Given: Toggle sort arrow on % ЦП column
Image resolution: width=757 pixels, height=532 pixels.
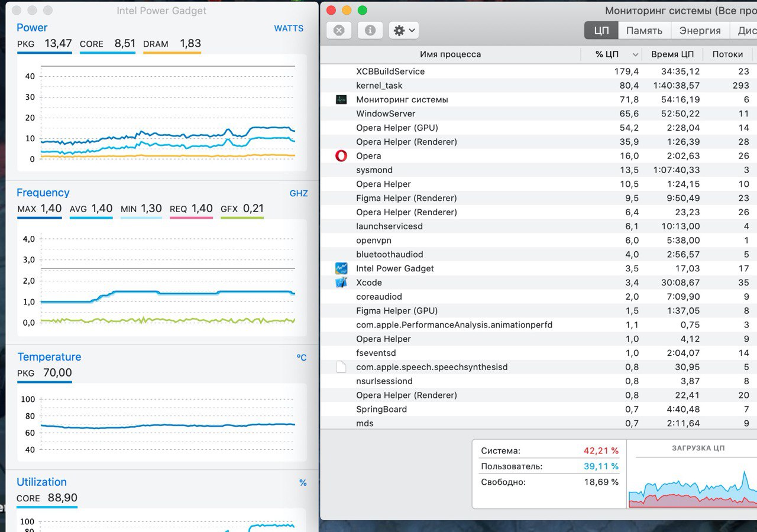Looking at the screenshot, I should click(635, 54).
